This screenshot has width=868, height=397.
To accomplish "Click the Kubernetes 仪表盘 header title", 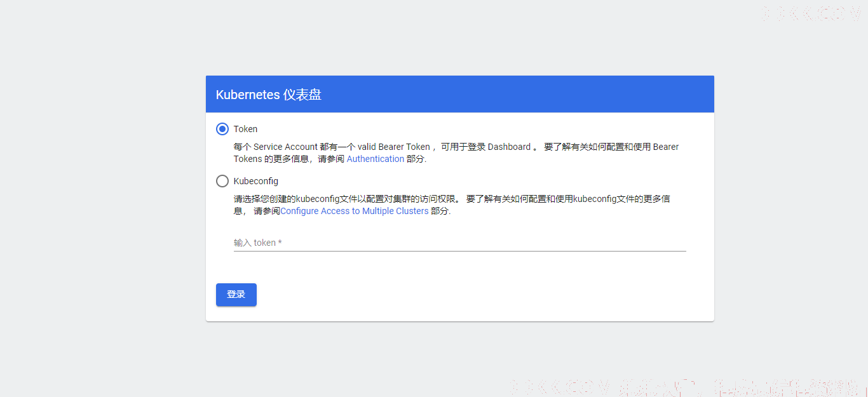I will [x=269, y=95].
